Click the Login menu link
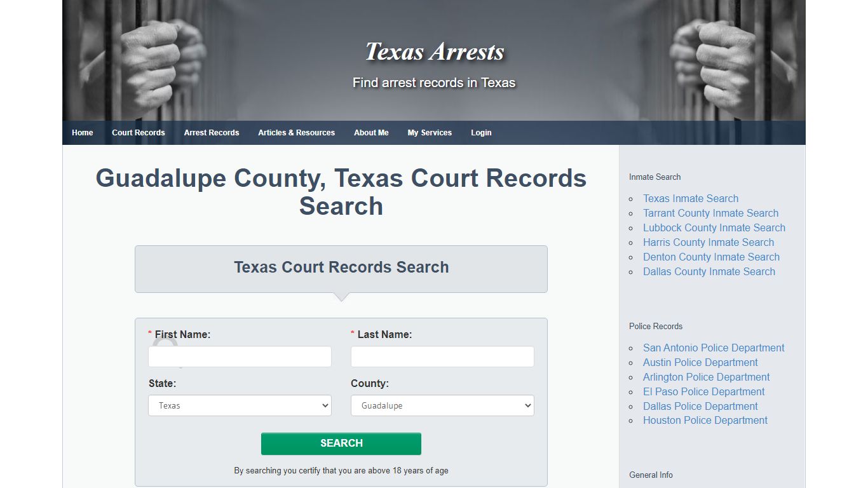This screenshot has width=868, height=488. [481, 133]
